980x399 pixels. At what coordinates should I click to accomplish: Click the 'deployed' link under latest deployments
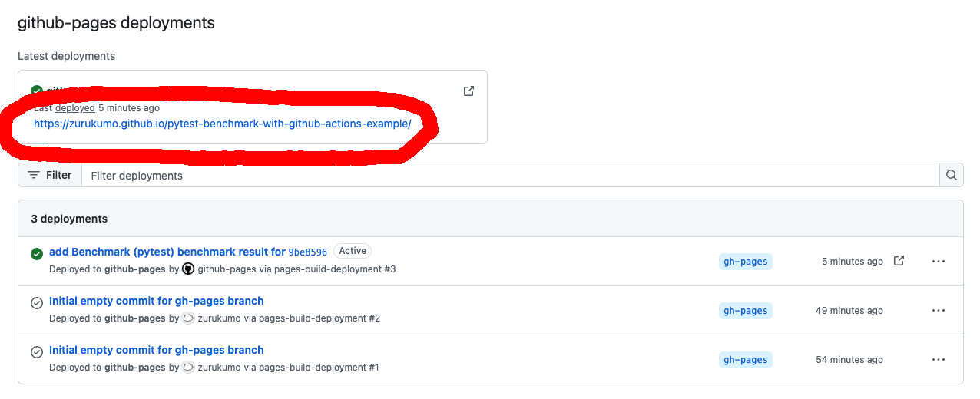point(75,108)
